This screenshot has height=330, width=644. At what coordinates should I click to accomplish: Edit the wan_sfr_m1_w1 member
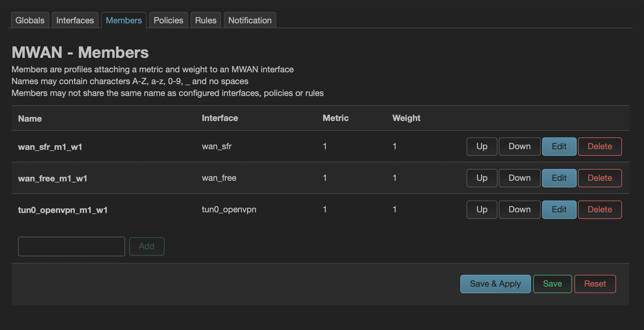click(x=559, y=147)
